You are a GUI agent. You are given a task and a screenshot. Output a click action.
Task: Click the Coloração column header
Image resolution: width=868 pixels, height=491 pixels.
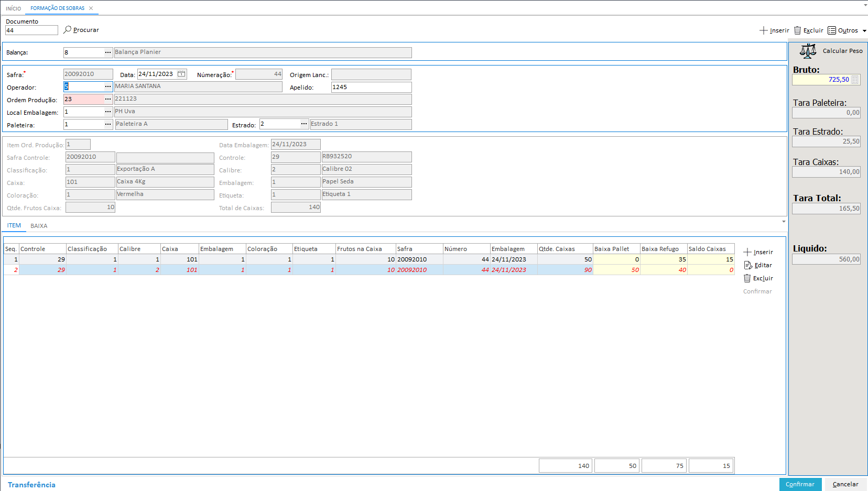tap(269, 249)
